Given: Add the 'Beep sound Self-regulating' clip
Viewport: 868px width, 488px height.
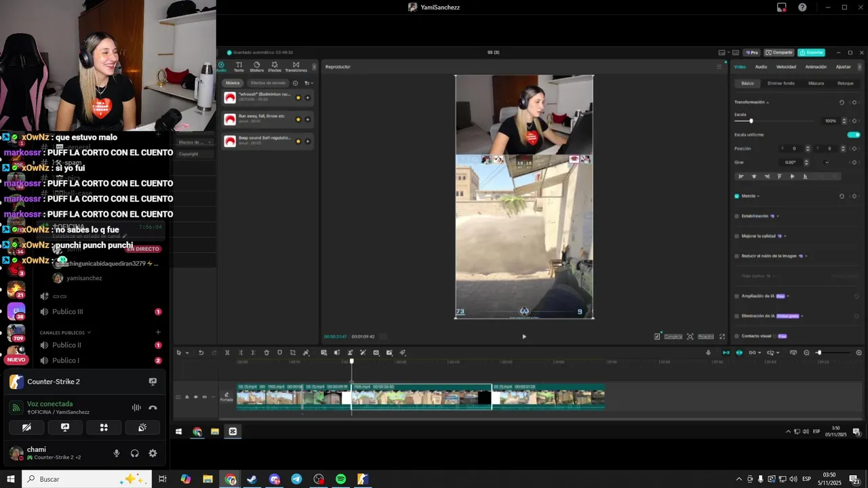Looking at the screenshot, I should point(307,141).
